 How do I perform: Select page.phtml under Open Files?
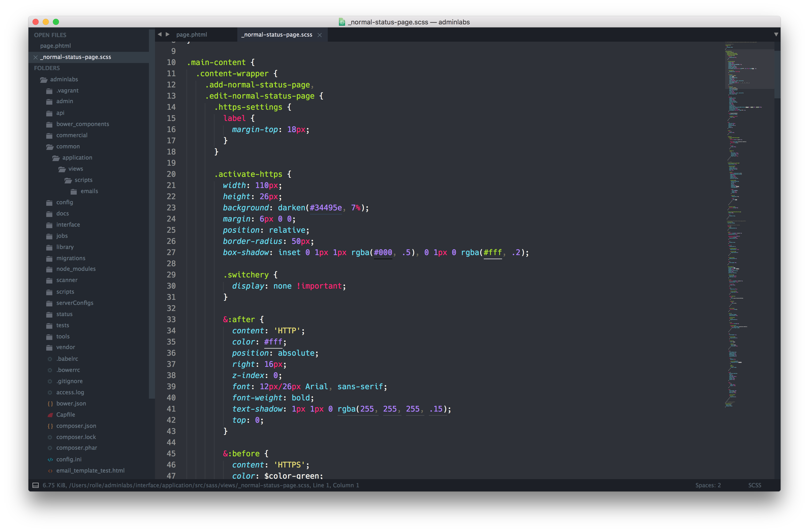(x=56, y=45)
